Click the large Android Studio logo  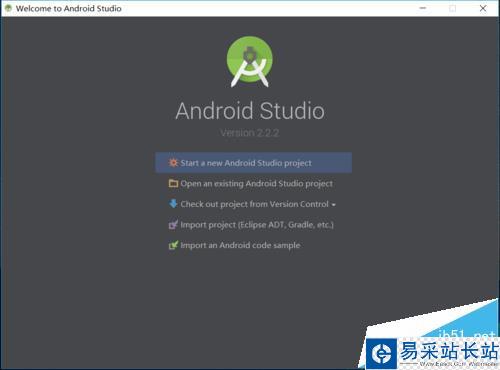[250, 62]
